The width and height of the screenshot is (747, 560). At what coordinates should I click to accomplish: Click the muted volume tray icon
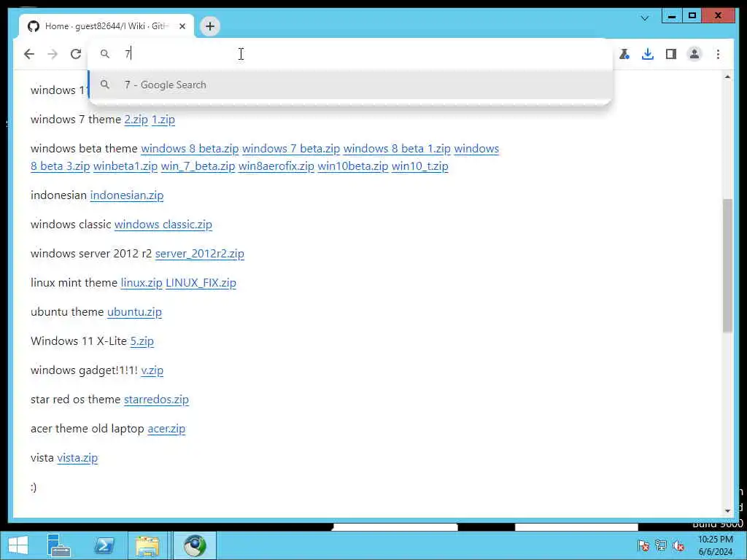679,545
